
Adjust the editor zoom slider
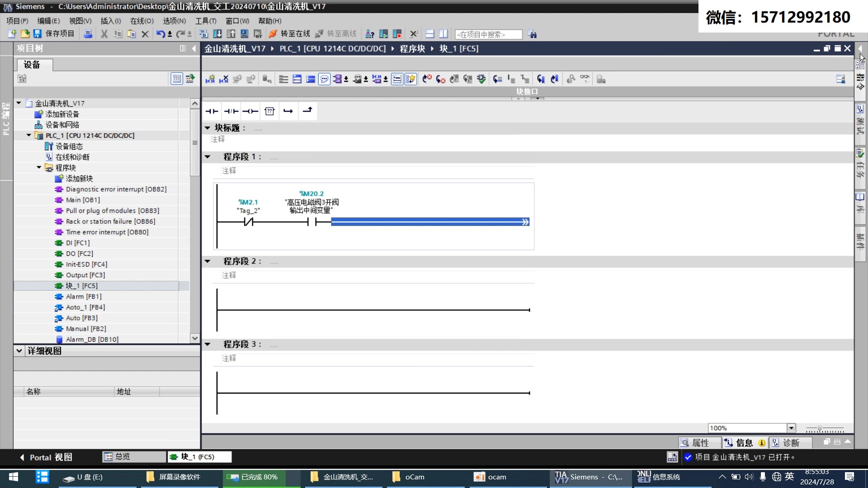pyautogui.click(x=819, y=428)
